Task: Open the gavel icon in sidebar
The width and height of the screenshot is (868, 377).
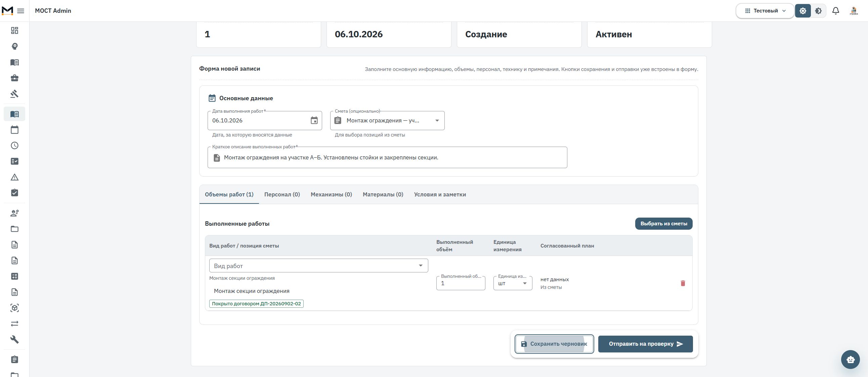Action: [x=14, y=94]
